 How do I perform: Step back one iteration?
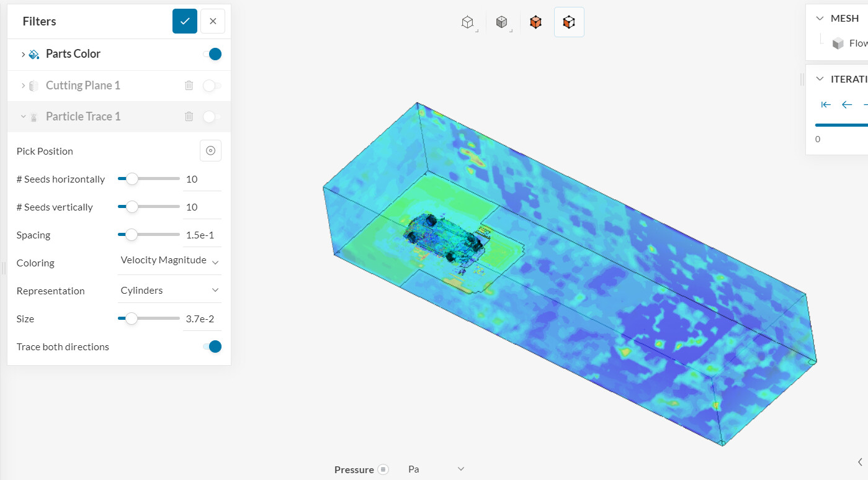[847, 104]
